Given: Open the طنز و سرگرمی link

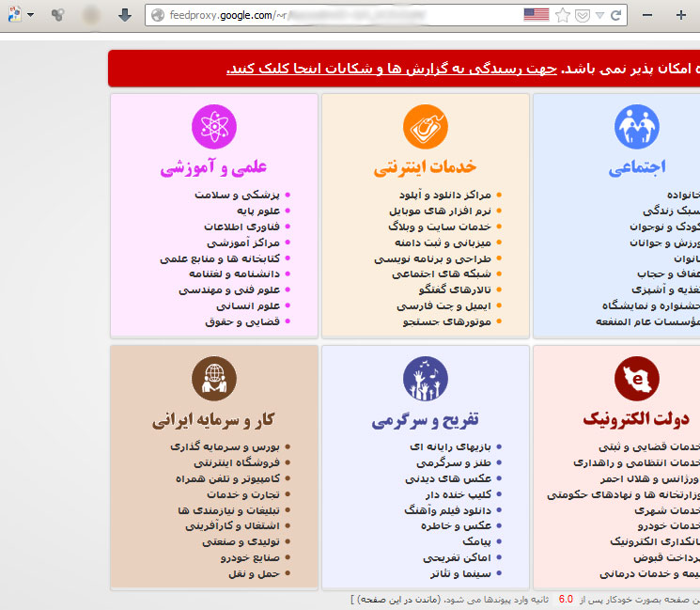Looking at the screenshot, I should [x=454, y=462].
